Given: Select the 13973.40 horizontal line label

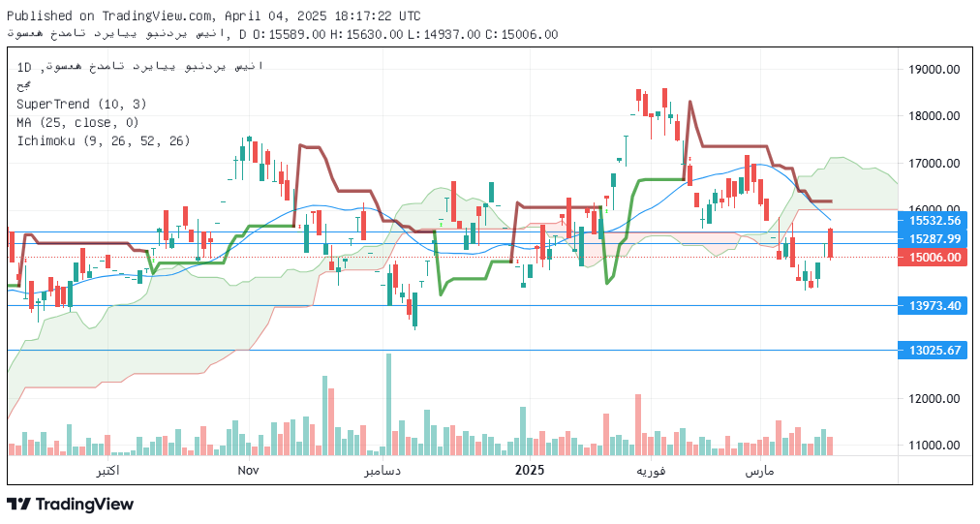Looking at the screenshot, I should tap(933, 306).
